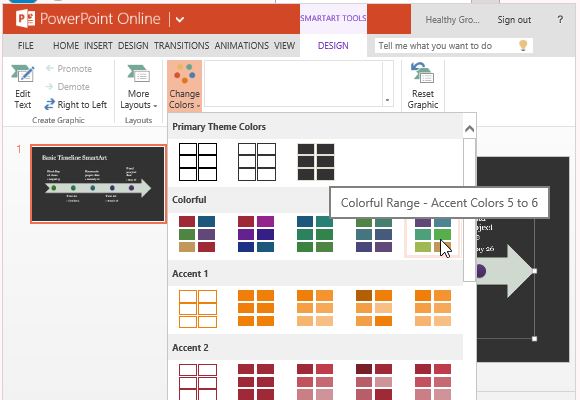
Task: Click the PowerPoint Online logo icon
Action: (x=26, y=19)
